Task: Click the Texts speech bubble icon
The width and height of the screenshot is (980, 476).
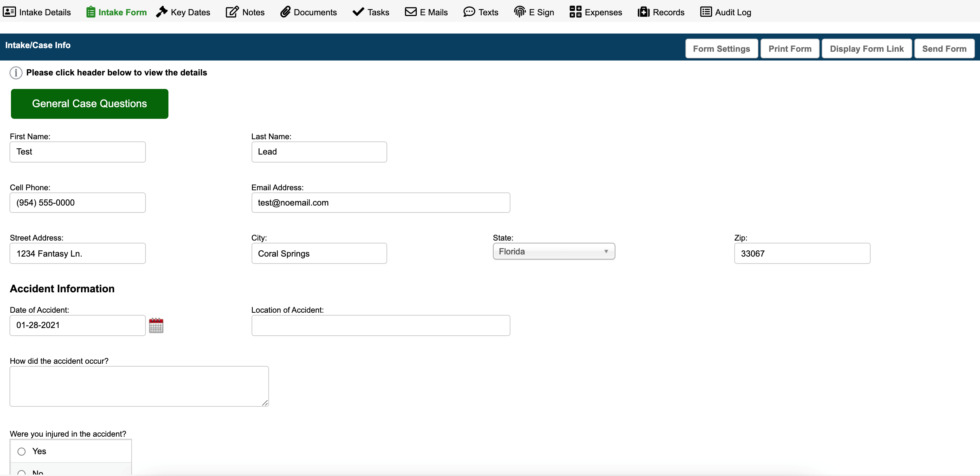Action: point(469,12)
